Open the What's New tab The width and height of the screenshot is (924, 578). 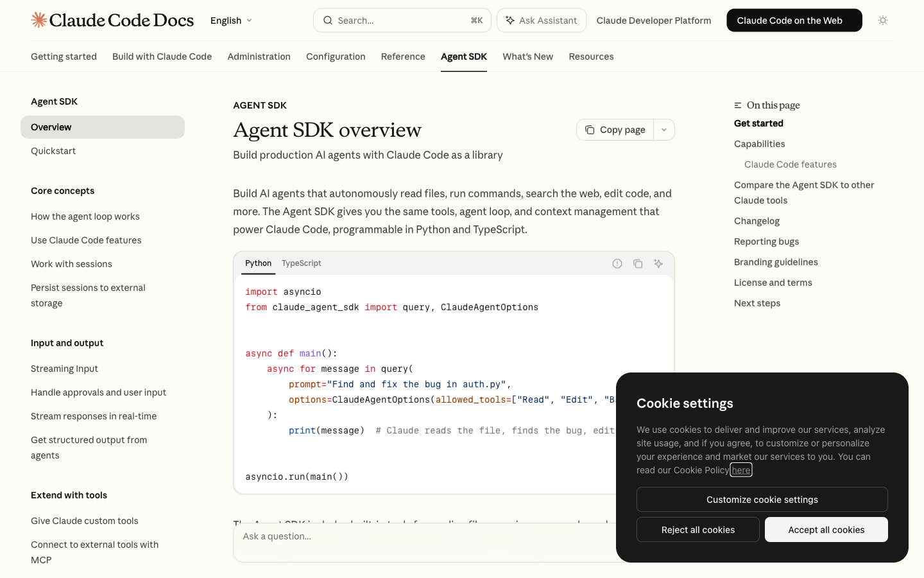pyautogui.click(x=527, y=57)
